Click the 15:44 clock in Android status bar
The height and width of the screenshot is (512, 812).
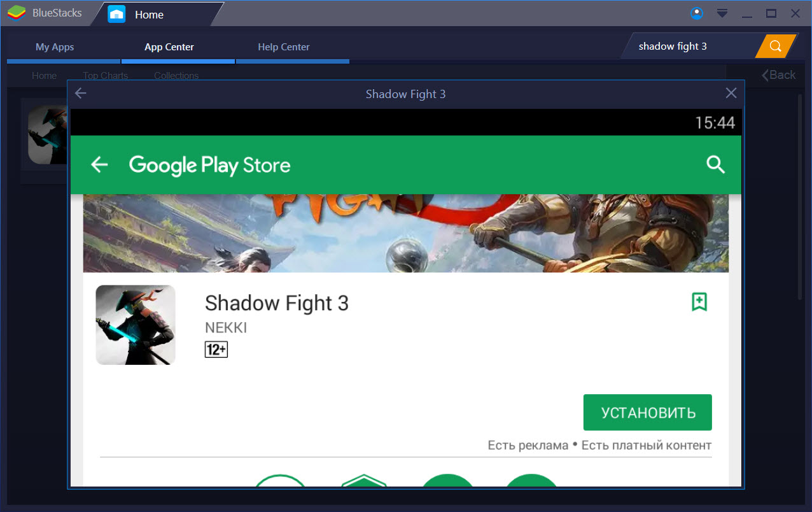pyautogui.click(x=715, y=122)
